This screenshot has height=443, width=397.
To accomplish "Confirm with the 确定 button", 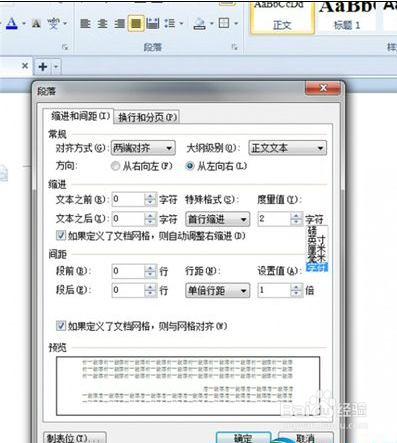I will click(x=243, y=438).
